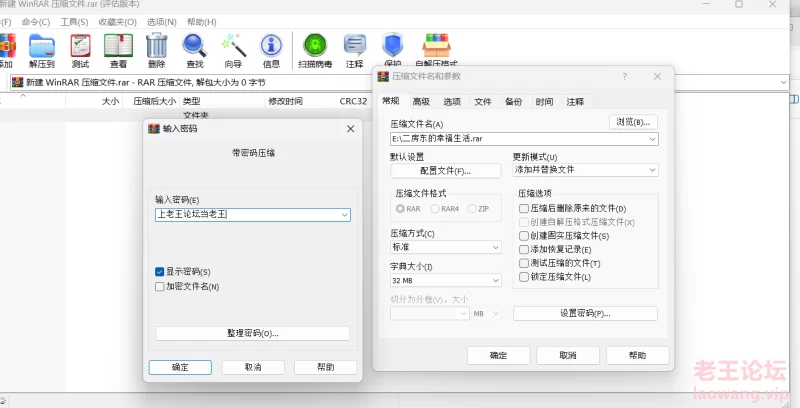Image resolution: width=800 pixels, height=408 pixels.
Task: Click the Virus Scan (扫描病毒) icon
Action: click(x=315, y=50)
